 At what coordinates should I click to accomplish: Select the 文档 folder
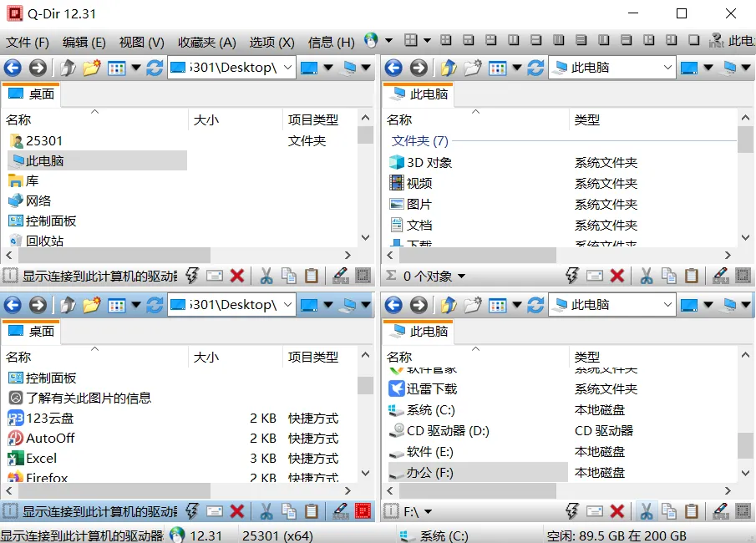click(x=411, y=226)
